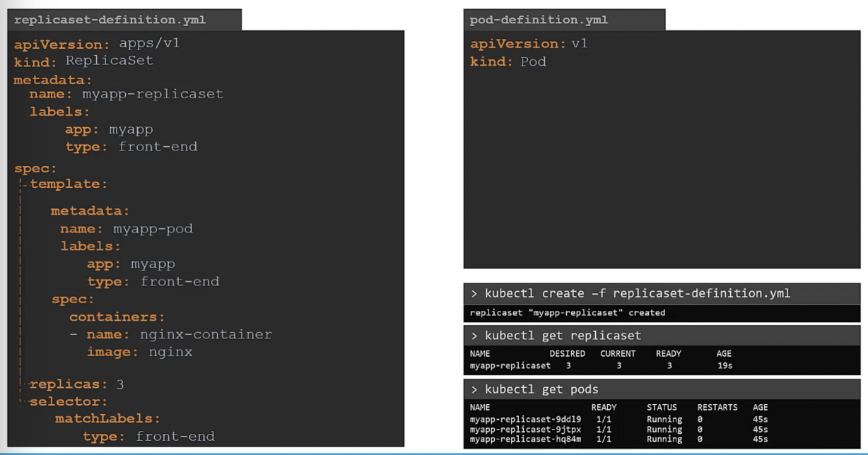868x455 pixels.
Task: Click the 'containers:' key
Action: [x=117, y=317]
